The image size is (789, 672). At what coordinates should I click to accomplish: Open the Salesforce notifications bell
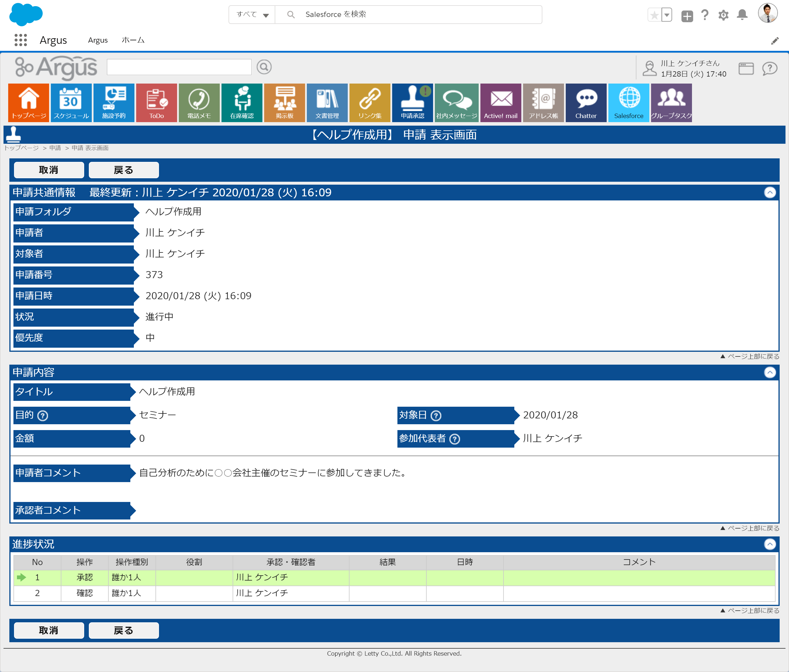742,15
